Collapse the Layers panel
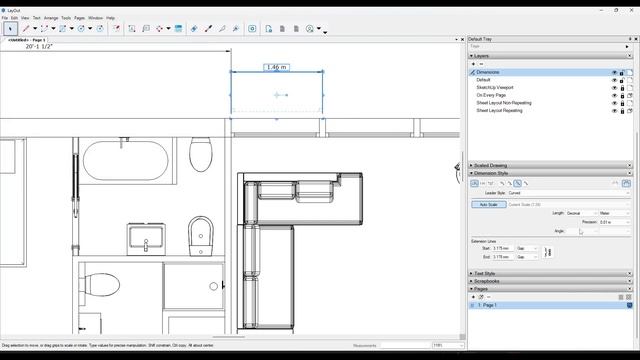Screen dimensions: 640x360 tap(471, 56)
